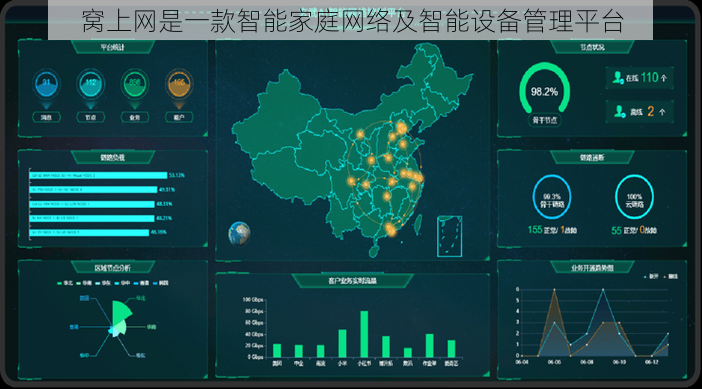
Task: Click the '55' cloud links normal count
Action: pyautogui.click(x=616, y=230)
